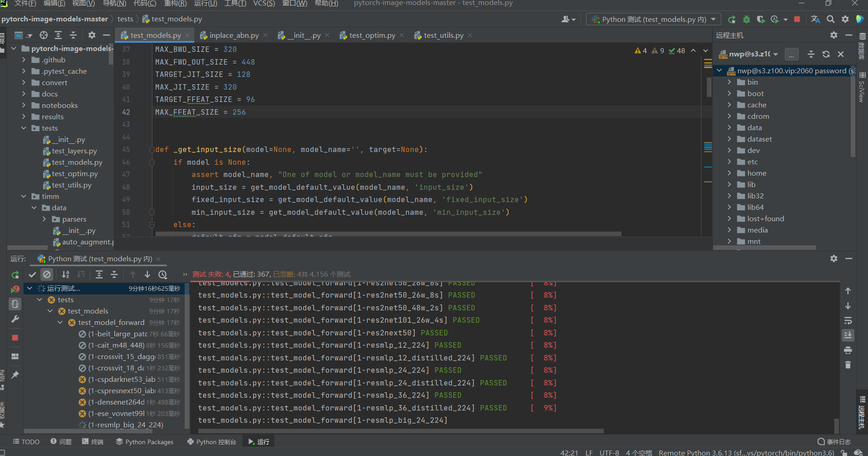Screen dimensions: 868x456
Task: Click the Debug bug icon in toolbar
Action: [746, 19]
